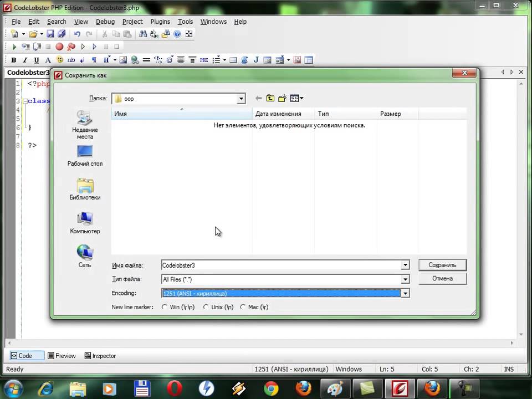532x399 pixels.
Task: Click the Insert hyperlink globe icon
Action: [x=135, y=60]
